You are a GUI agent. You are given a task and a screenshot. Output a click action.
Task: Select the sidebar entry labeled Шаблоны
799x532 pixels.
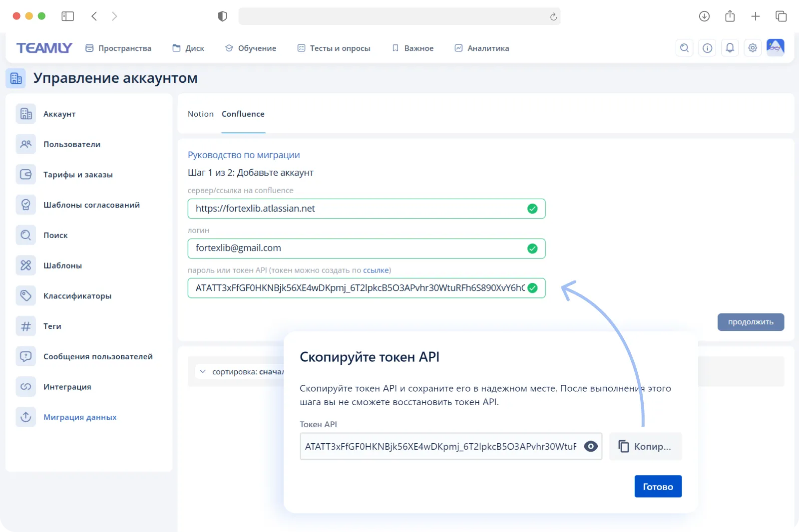point(62,266)
